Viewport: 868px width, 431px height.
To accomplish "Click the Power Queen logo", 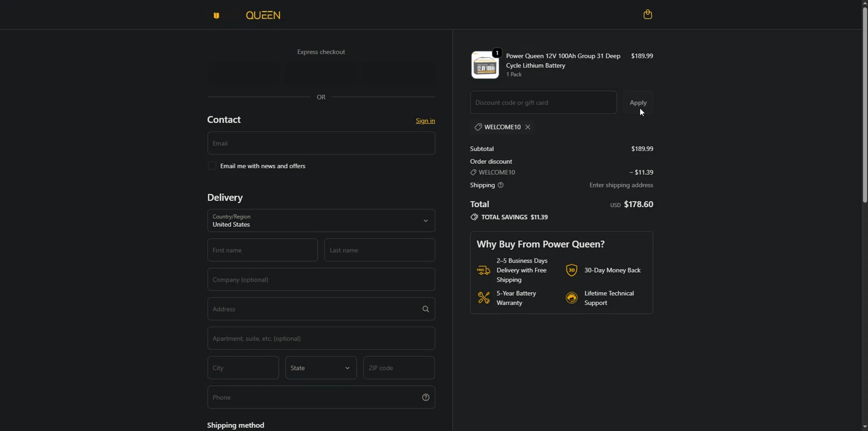I will [x=247, y=15].
